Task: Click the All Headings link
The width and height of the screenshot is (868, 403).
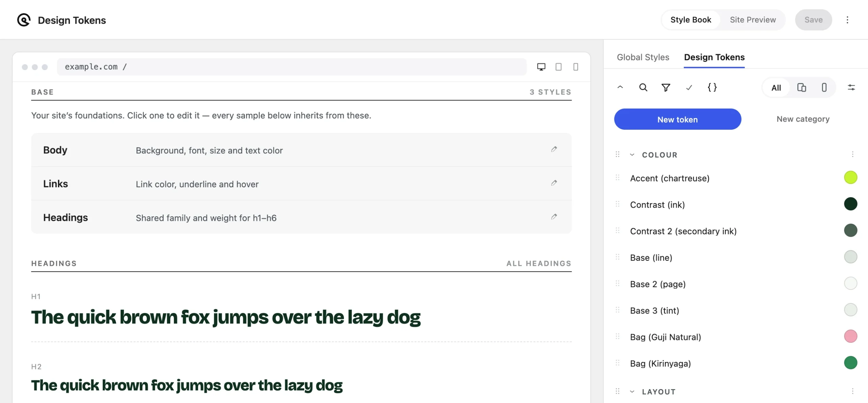Action: (x=539, y=263)
